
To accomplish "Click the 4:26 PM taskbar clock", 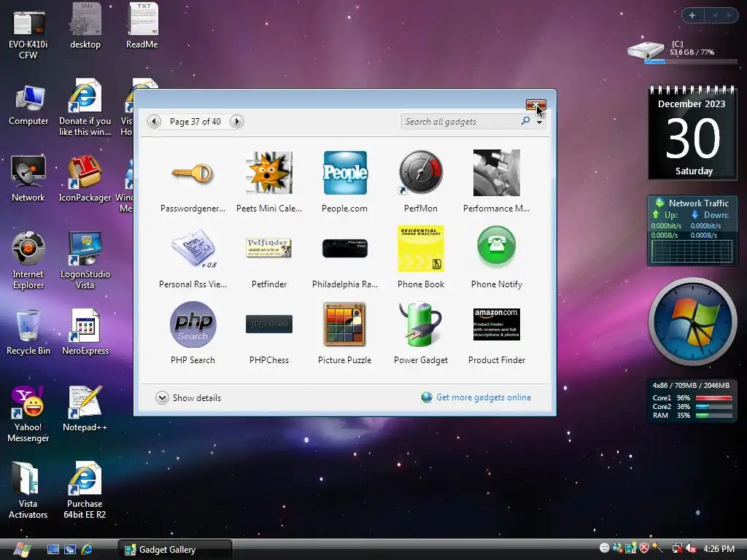I will (x=719, y=549).
